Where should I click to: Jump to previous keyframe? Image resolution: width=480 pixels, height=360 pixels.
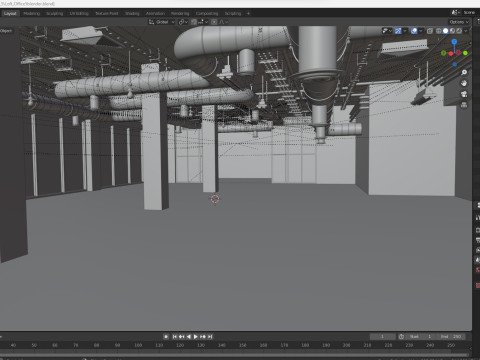pos(181,337)
